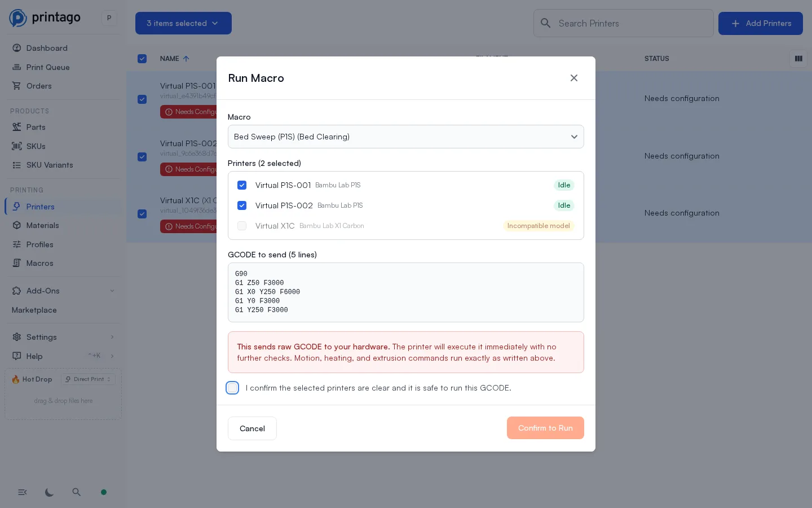Screen dimensions: 812x508
Task: Click the Cancel button
Action: pyautogui.click(x=252, y=428)
